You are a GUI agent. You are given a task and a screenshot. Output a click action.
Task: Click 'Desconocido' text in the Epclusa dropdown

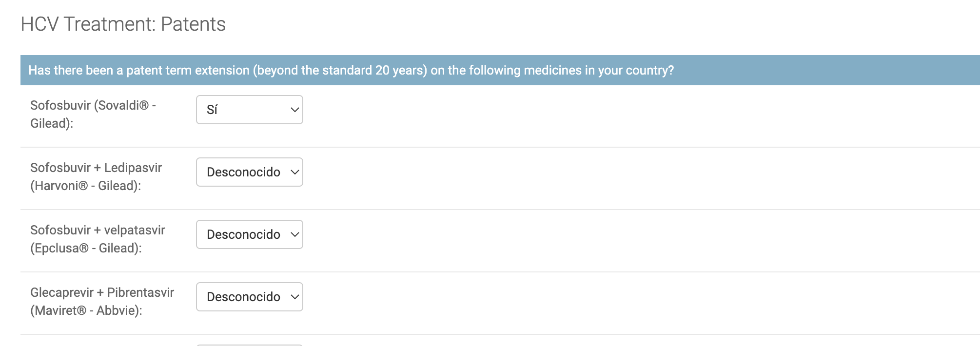coord(243,234)
